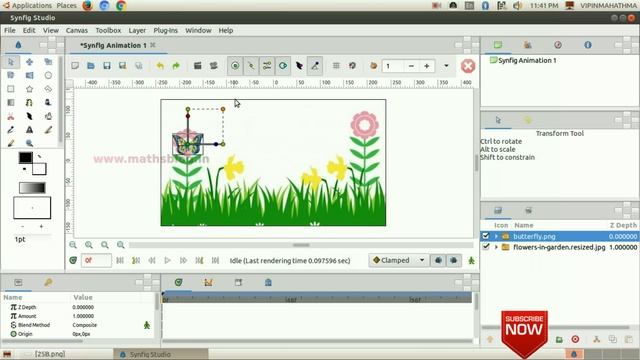Click the fill white color swatch
This screenshot has width=640, height=360.
pos(40,169)
